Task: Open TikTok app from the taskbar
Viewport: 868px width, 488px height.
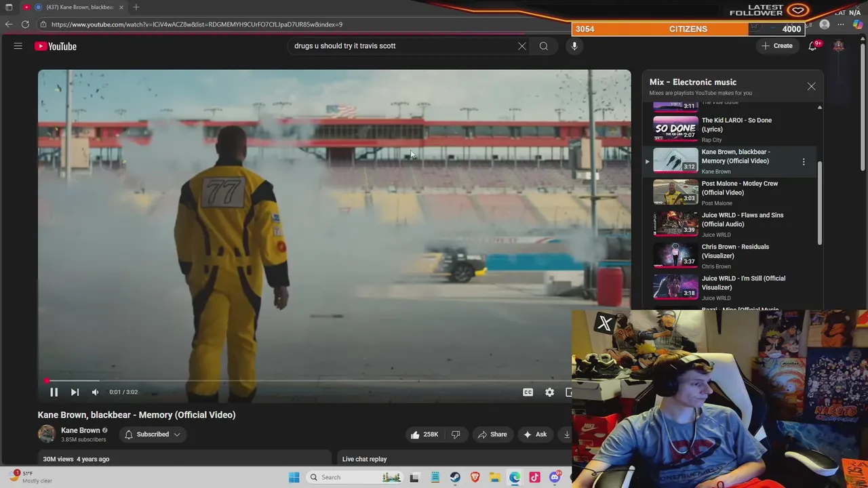Action: (534, 477)
